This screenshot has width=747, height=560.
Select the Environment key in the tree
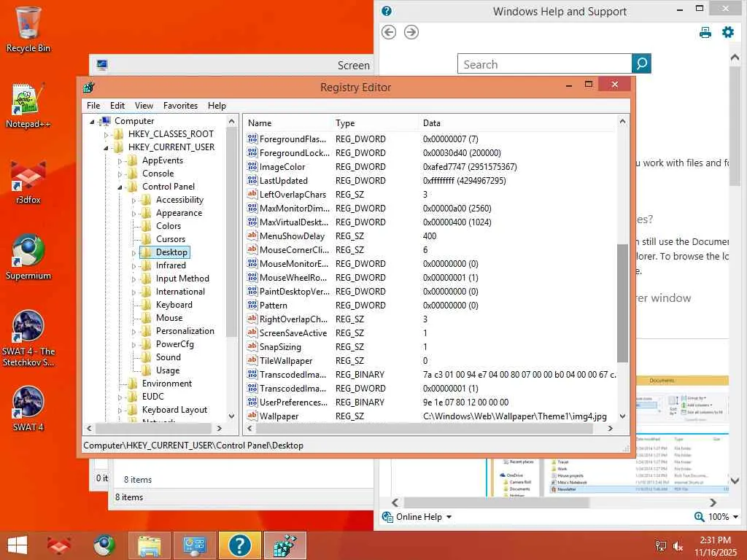click(x=167, y=384)
